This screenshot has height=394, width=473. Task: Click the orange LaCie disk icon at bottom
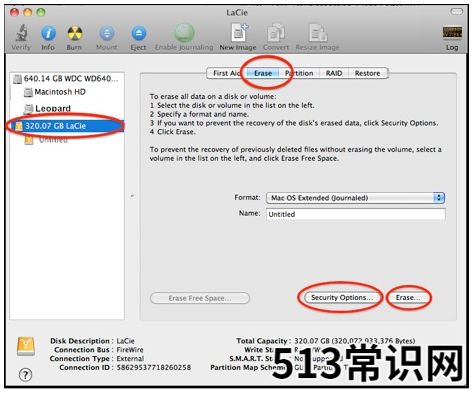pos(26,347)
